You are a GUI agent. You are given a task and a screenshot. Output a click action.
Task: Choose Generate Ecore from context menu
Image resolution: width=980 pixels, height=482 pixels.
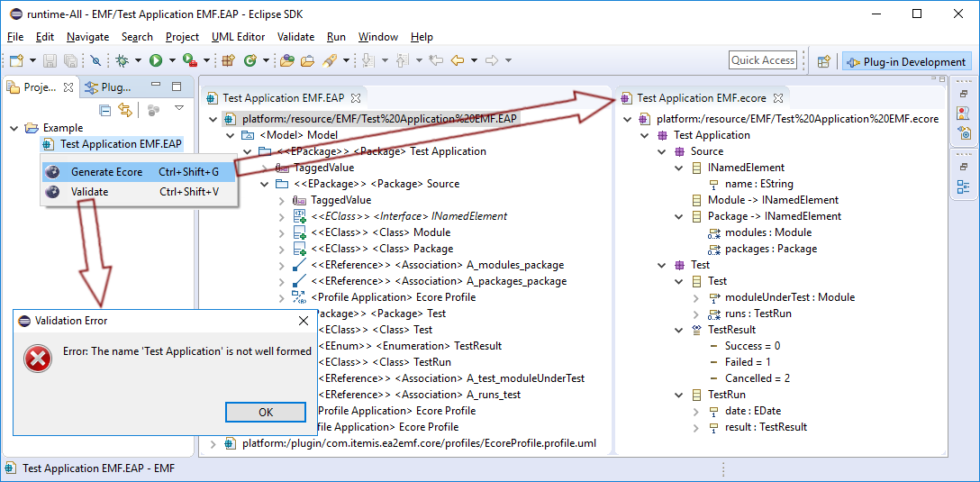[138, 172]
